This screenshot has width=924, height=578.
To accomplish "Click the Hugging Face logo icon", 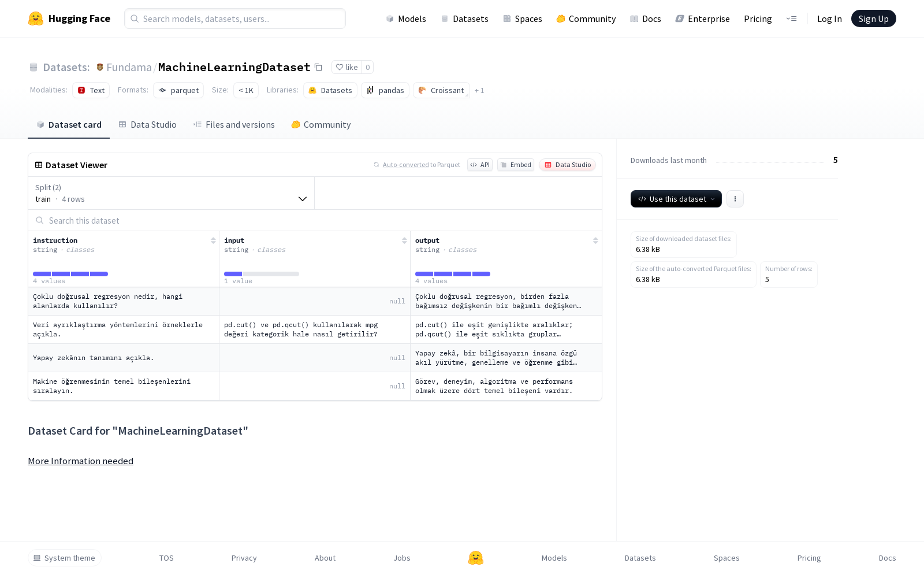I will click(36, 18).
